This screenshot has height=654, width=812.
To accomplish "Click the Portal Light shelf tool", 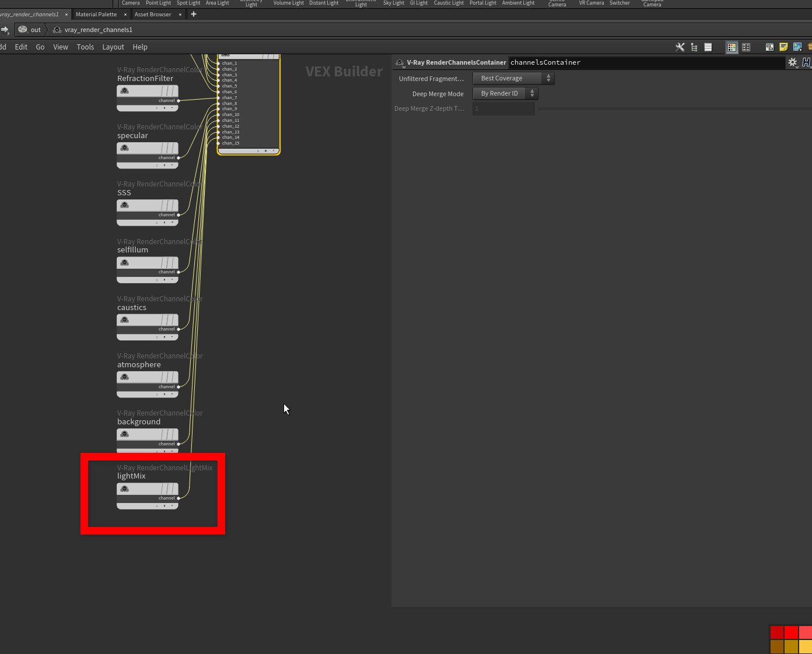I will [x=483, y=3].
